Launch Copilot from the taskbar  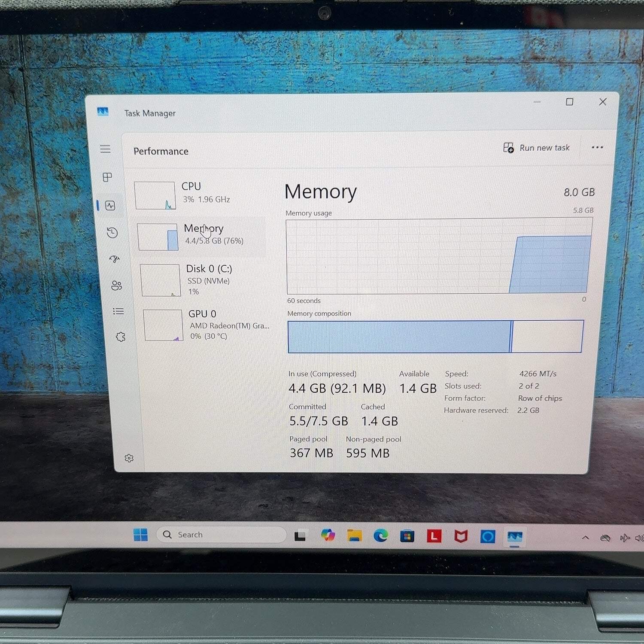point(328,535)
